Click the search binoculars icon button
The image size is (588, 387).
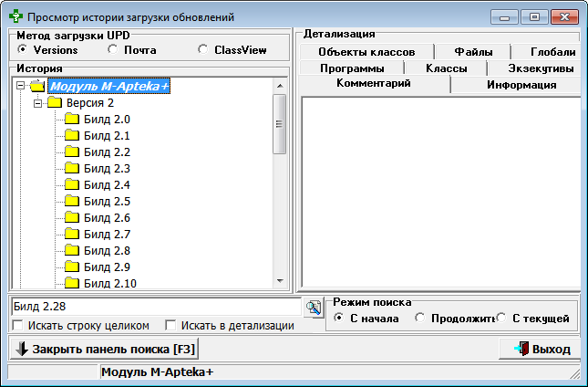tap(314, 308)
